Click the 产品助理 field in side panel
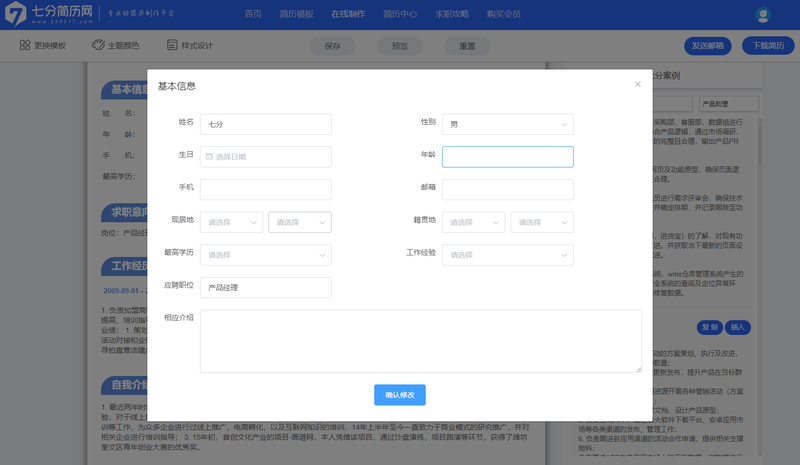The height and width of the screenshot is (465, 800). (x=729, y=104)
